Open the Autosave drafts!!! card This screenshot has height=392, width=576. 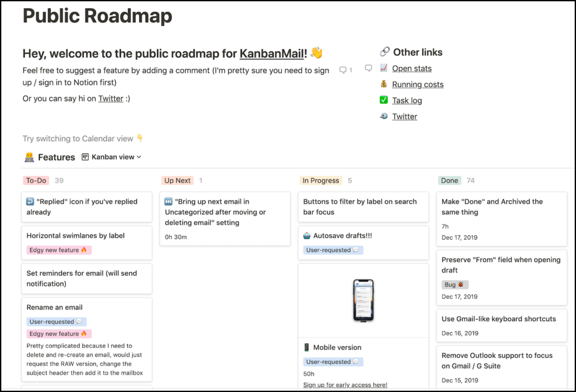point(363,243)
